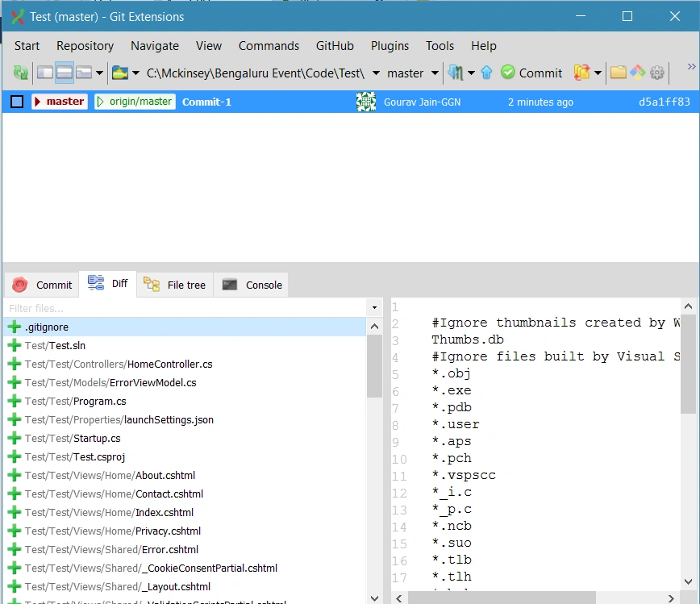Click the red master branch label
This screenshot has height=604, width=700.
60,102
